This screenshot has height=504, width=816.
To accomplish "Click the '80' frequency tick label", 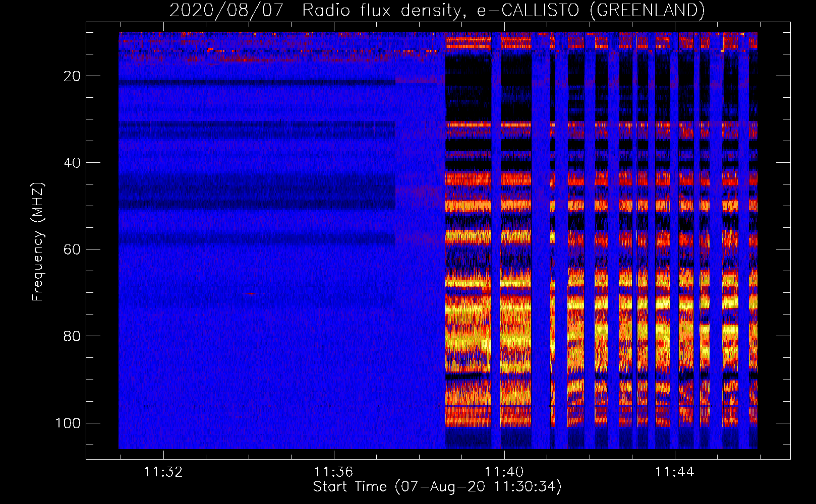I will point(72,336).
